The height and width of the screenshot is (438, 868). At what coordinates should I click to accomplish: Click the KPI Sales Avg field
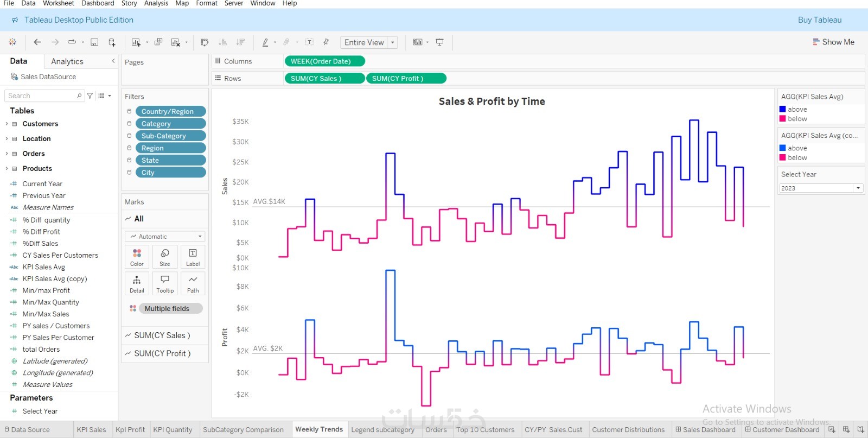click(43, 267)
